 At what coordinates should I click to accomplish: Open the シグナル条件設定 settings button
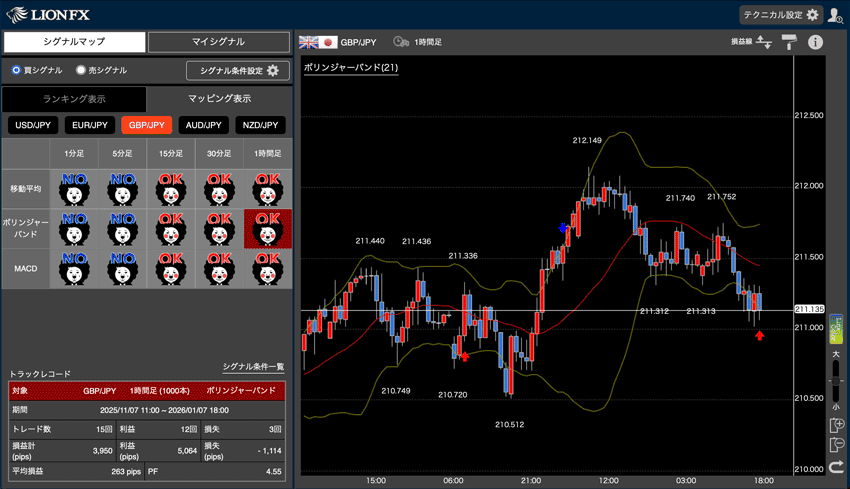coord(238,70)
